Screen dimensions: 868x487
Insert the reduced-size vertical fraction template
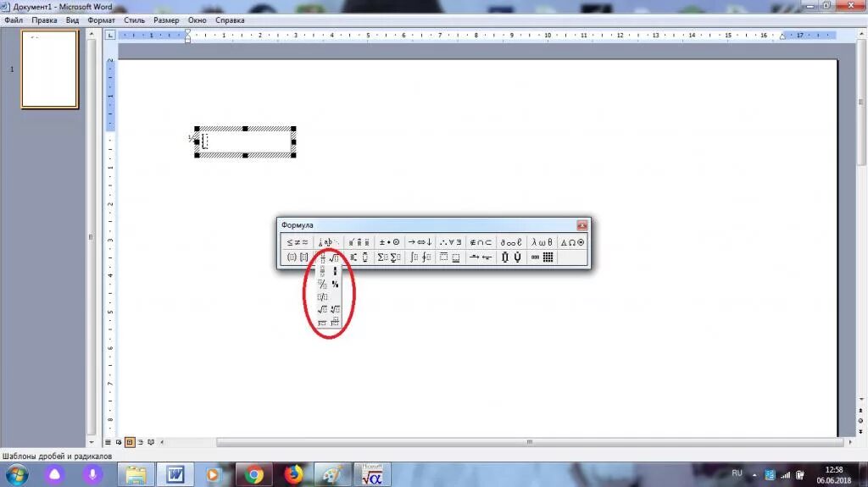(335, 271)
